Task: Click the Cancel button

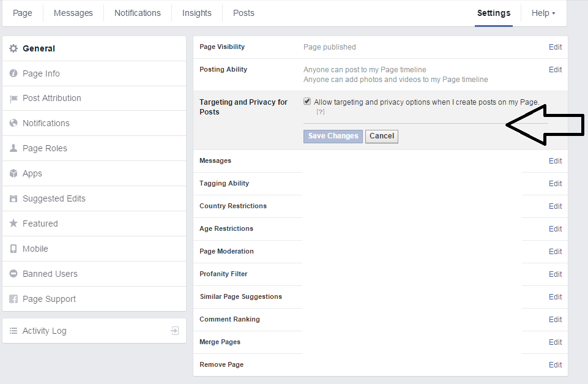Action: 382,136
